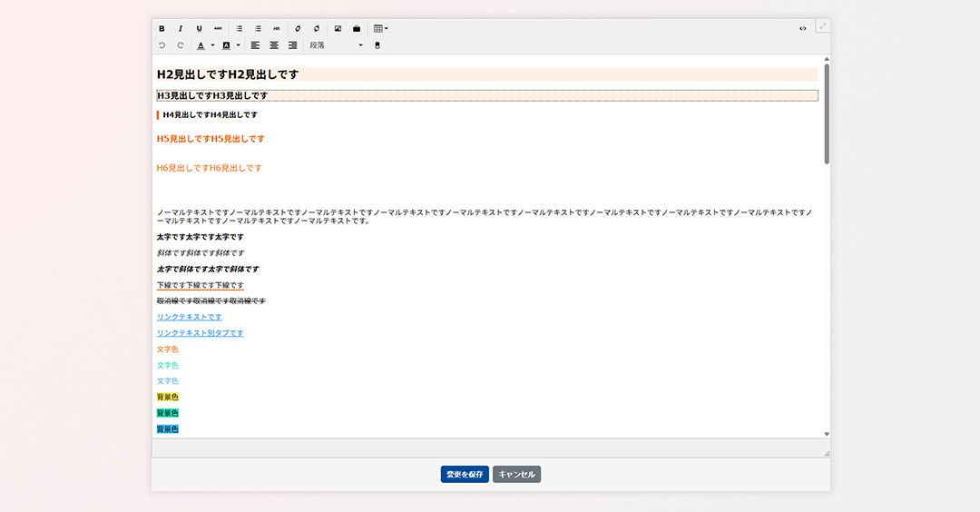Open the table insert dropdown
The height and width of the screenshot is (512, 980).
click(381, 29)
